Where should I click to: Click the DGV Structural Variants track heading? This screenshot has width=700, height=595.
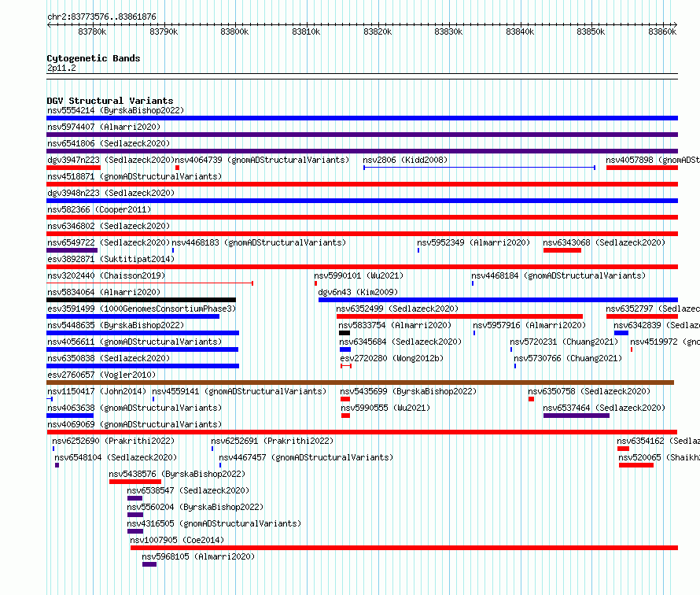coord(110,101)
